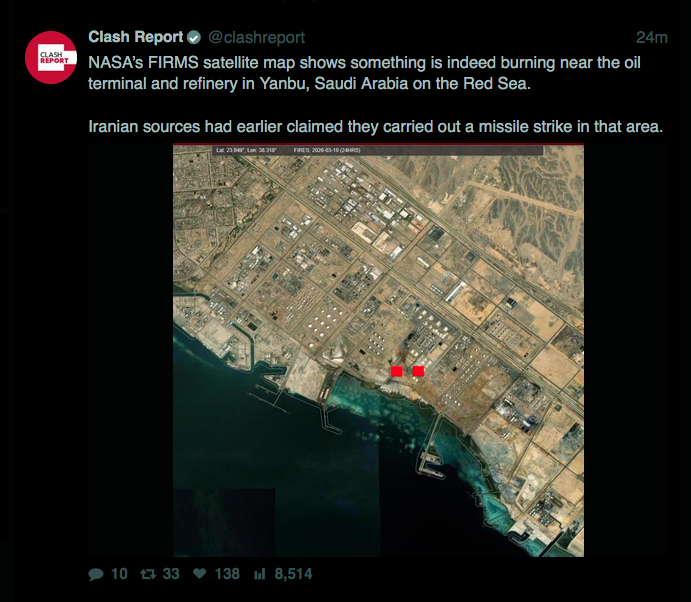Click the Iranian sources missile strike sentence
The image size is (691, 602).
(375, 126)
